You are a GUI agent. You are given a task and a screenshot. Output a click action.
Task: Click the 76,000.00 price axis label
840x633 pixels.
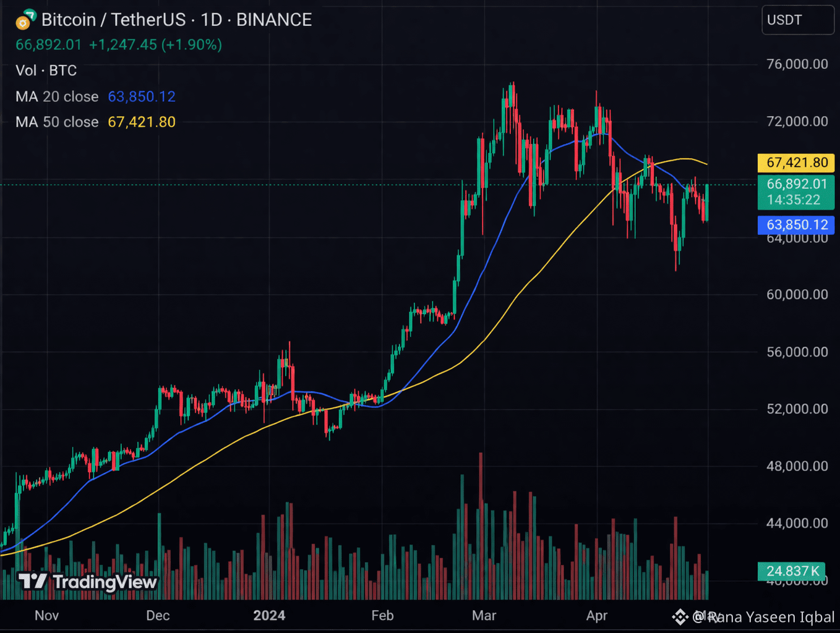(x=797, y=64)
